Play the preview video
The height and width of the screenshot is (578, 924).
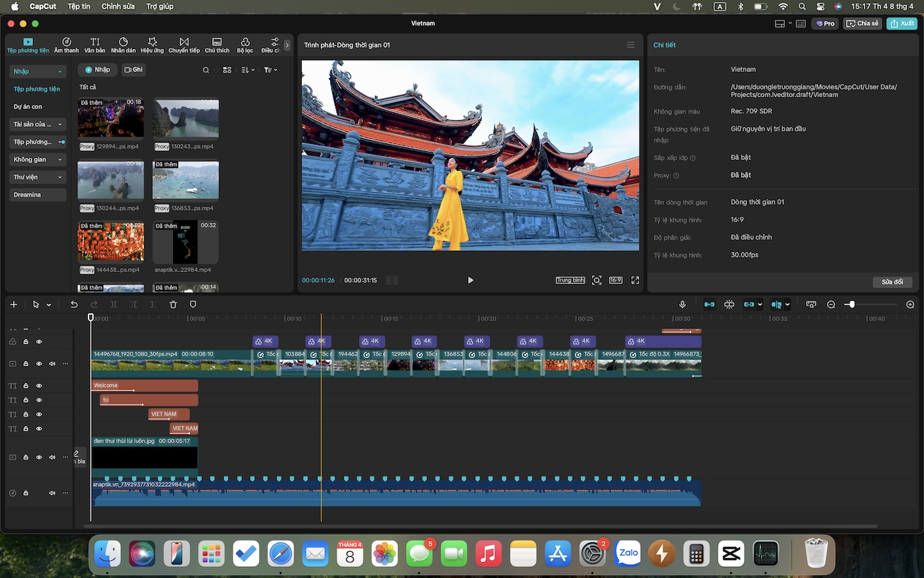471,280
